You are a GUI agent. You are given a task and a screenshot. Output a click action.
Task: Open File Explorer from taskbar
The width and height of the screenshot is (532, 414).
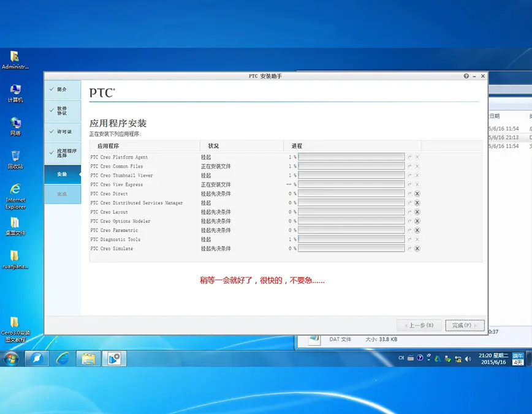[88, 358]
